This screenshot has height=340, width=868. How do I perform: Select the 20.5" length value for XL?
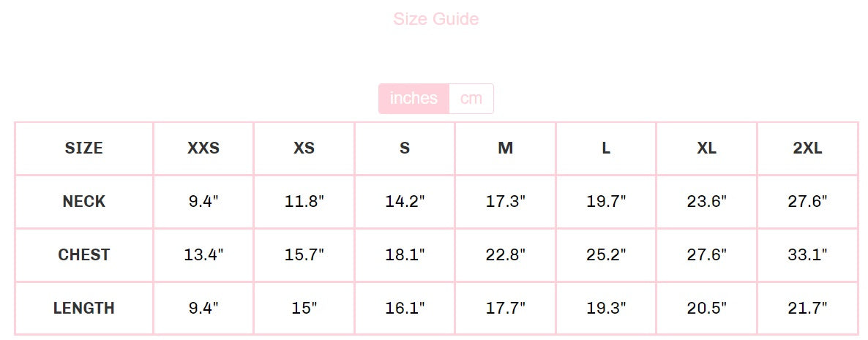(x=706, y=309)
